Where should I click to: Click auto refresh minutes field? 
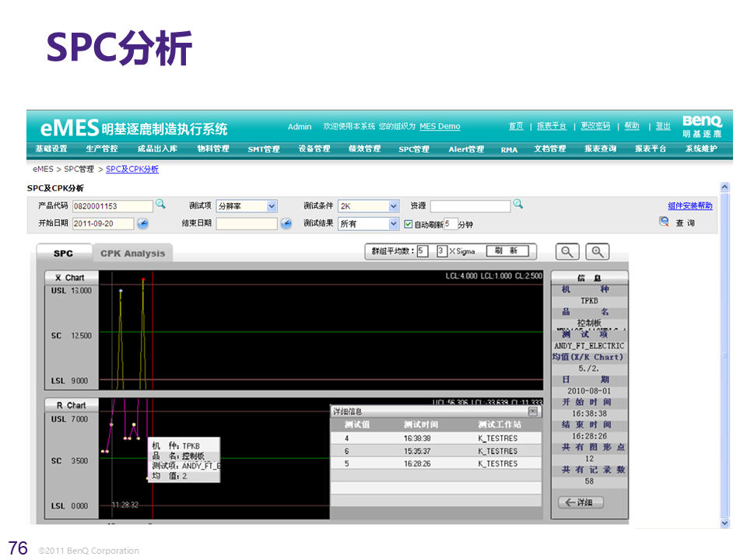click(451, 224)
